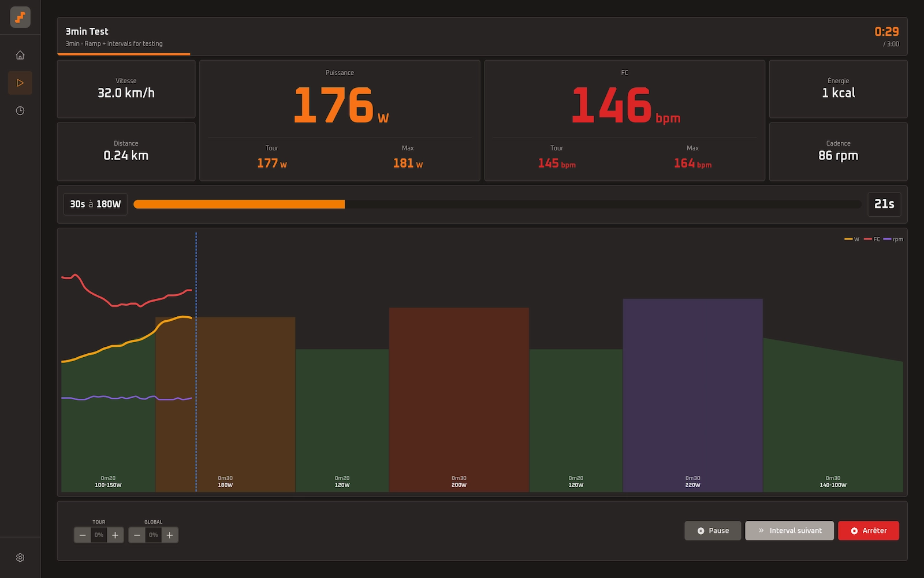
Task: Pause the workout
Action: click(x=713, y=531)
